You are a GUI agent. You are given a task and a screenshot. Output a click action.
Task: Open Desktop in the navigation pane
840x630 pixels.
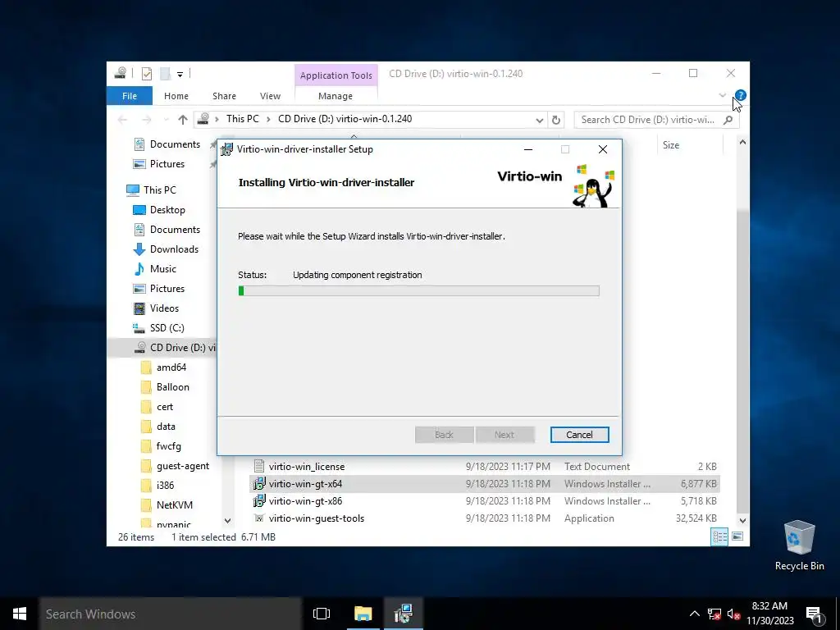[x=167, y=209]
